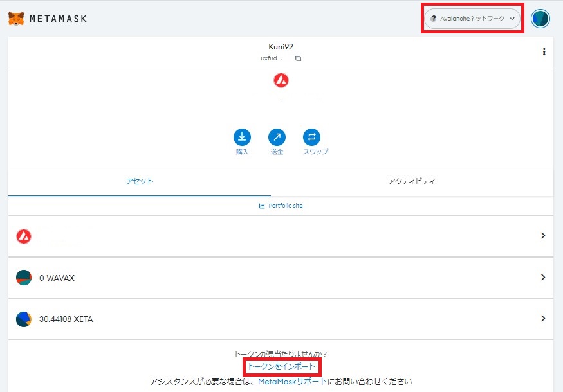Click the 0xfBd... address text

click(271, 58)
